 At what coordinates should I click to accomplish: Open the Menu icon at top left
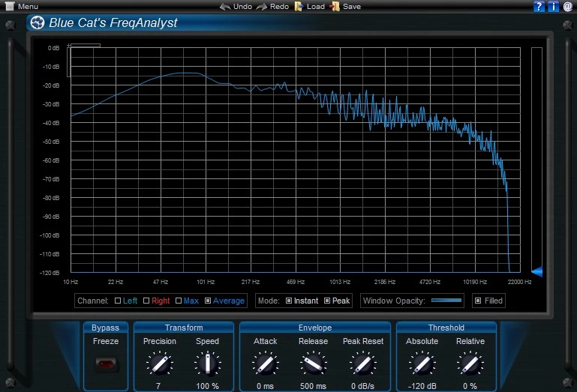(10, 6)
